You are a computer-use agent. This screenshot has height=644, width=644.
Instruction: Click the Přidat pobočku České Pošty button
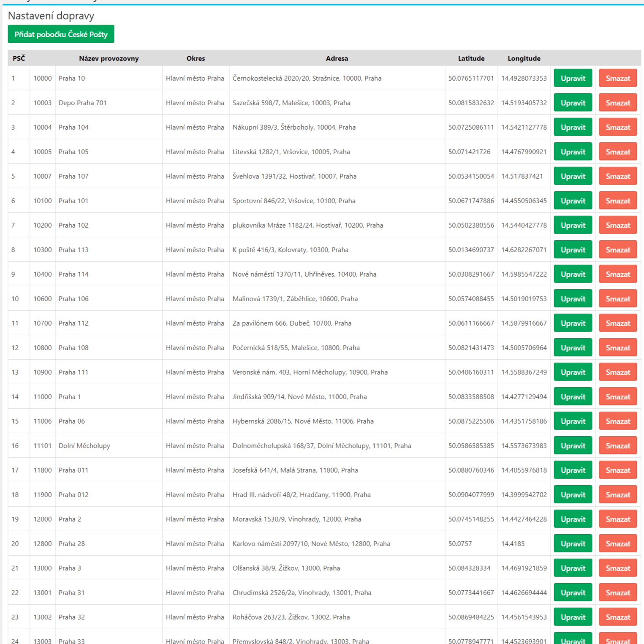click(61, 34)
